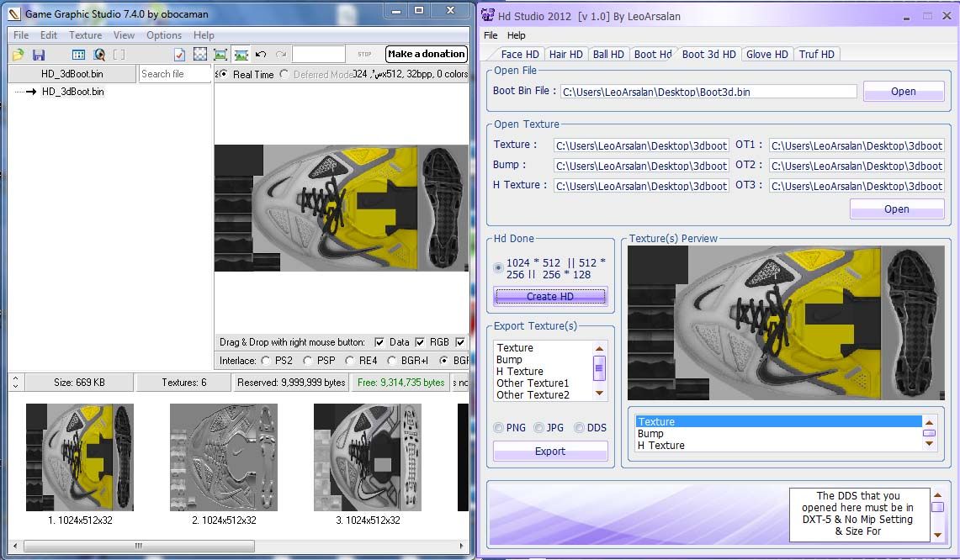The image size is (960, 560).
Task: Select the PS2 interlace radio button
Action: click(x=267, y=361)
